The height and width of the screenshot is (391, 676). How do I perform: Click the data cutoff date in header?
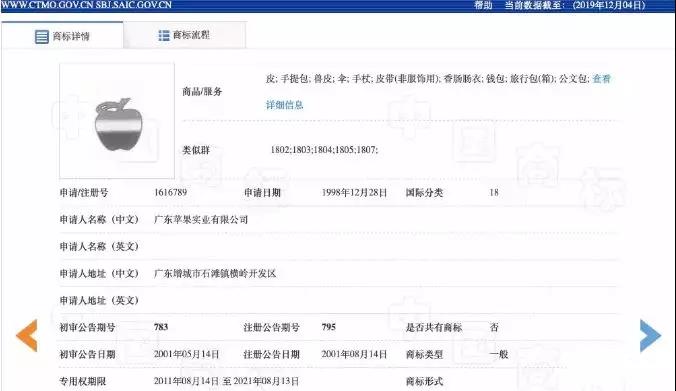(609, 5)
